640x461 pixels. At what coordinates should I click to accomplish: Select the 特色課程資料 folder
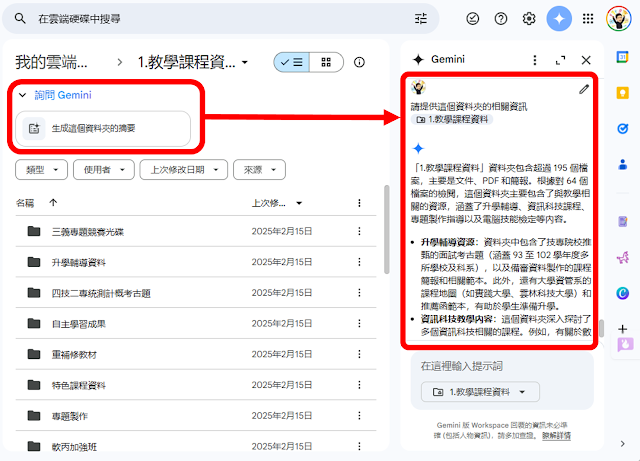pos(196,385)
